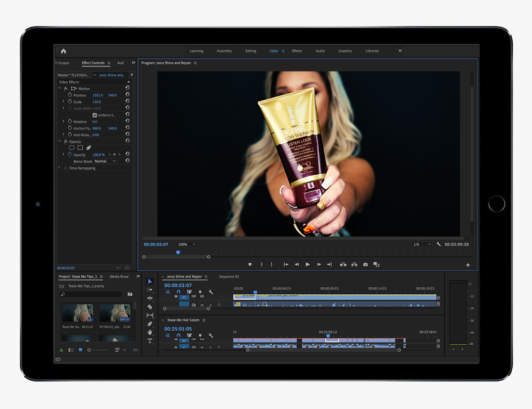Image resolution: width=532 pixels, height=409 pixels.
Task: Open button editor plus icon
Action: 468,265
